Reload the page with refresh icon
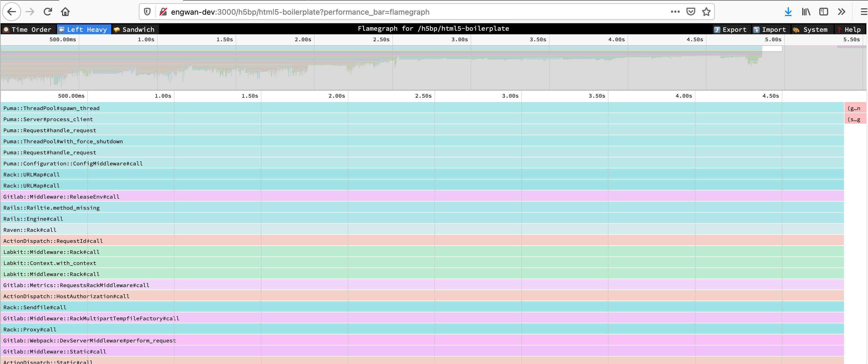This screenshot has height=364, width=868. point(48,12)
